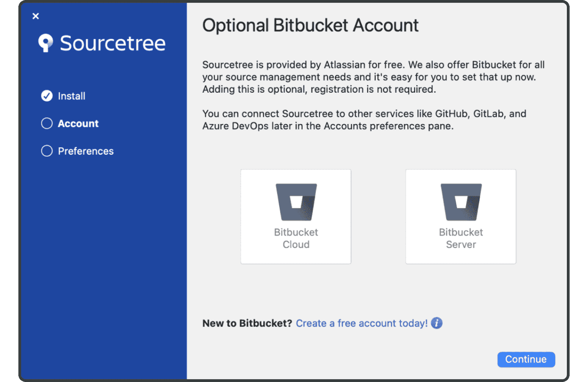Viewport: 588px width, 382px height.
Task: Click the Account step label
Action: click(x=78, y=123)
